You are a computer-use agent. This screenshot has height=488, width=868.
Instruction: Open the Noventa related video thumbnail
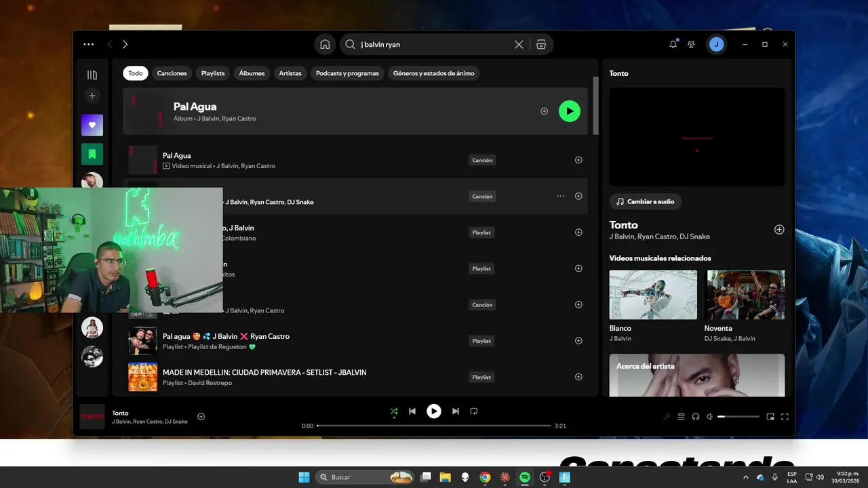[x=745, y=295]
